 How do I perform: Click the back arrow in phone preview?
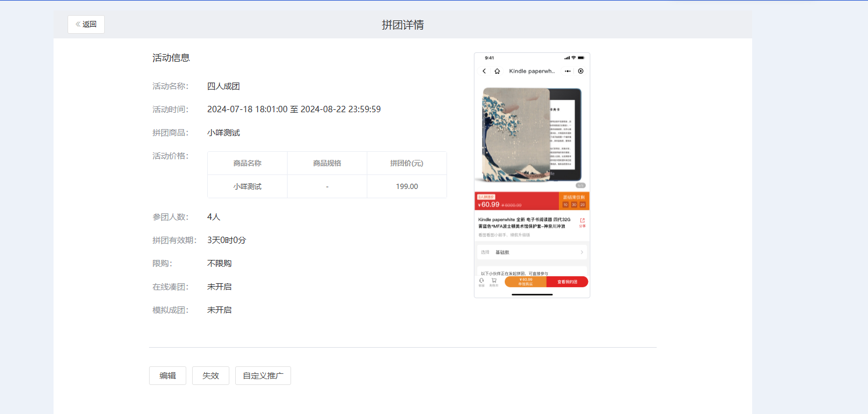[x=484, y=71]
